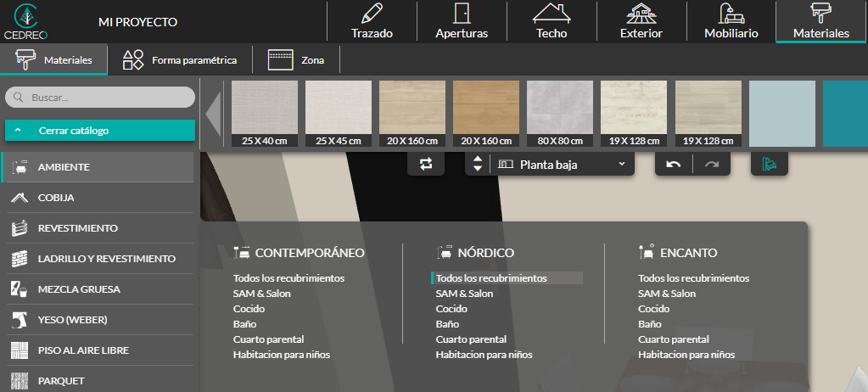This screenshot has height=392, width=868.
Task: Open the Planta baja floor dropdown
Action: coord(562,164)
